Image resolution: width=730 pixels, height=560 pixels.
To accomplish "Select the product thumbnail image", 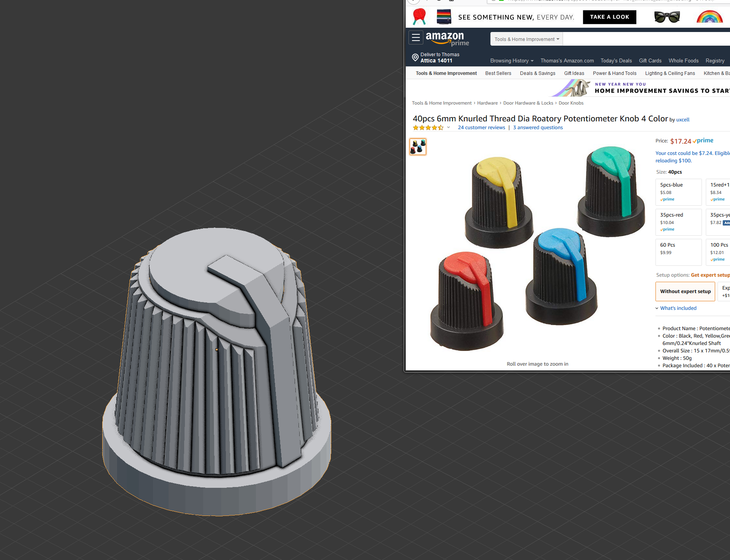I will tap(417, 147).
